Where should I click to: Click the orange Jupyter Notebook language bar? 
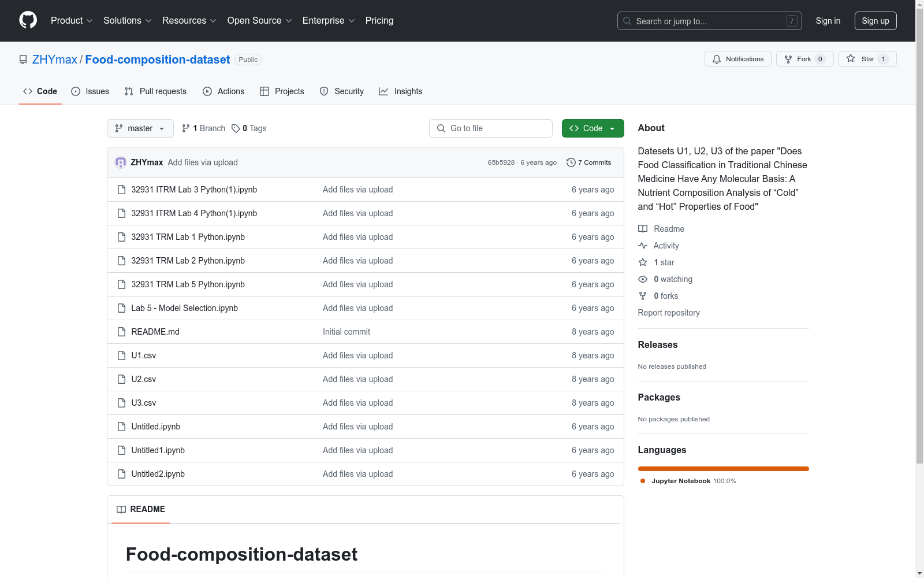pyautogui.click(x=723, y=469)
